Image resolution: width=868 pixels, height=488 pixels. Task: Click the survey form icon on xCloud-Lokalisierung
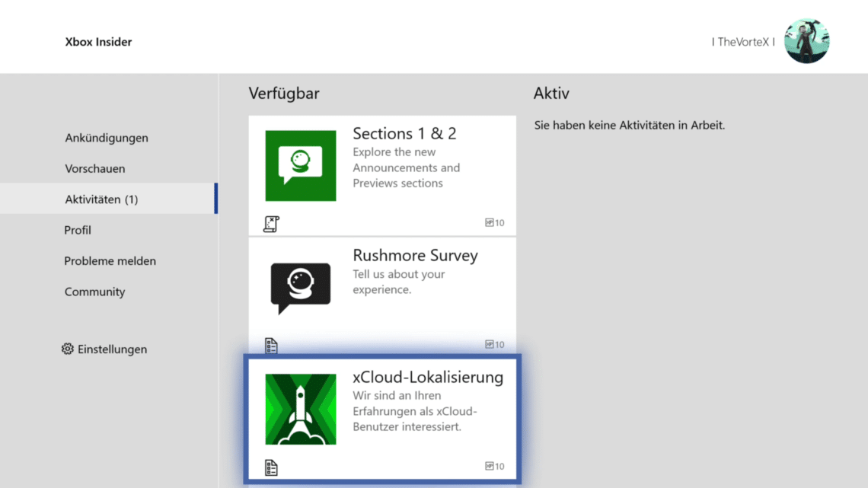[271, 467]
